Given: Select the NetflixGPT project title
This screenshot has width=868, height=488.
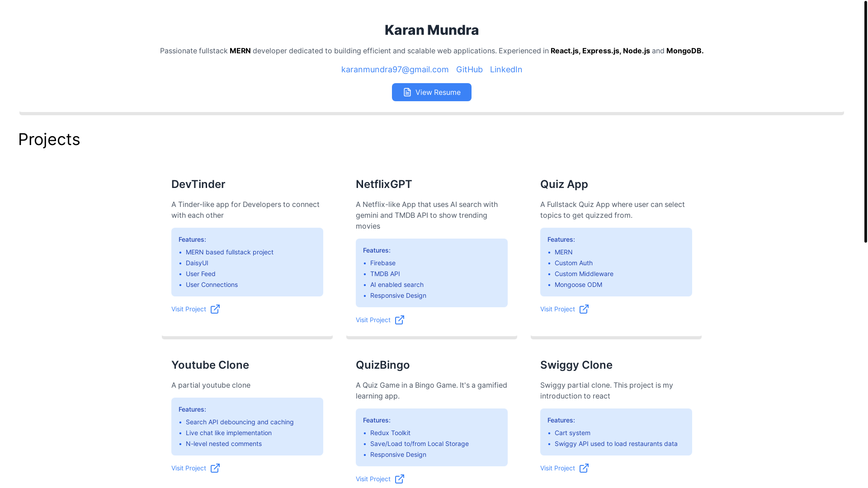Looking at the screenshot, I should [384, 184].
